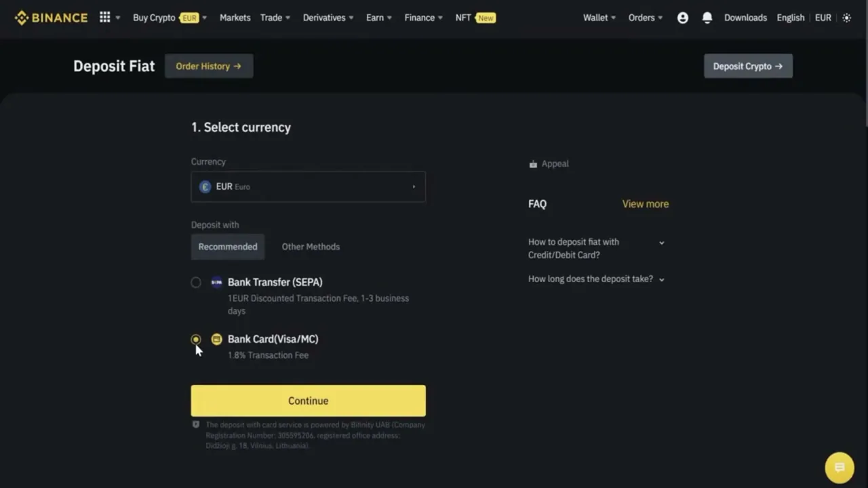Click the shield icon beside the Bifinity disclaimer
This screenshot has height=488, width=868.
[196, 424]
